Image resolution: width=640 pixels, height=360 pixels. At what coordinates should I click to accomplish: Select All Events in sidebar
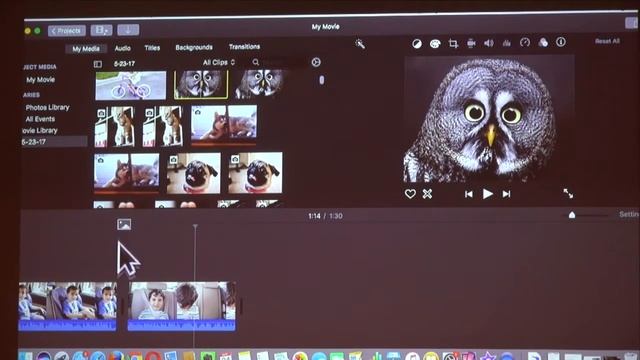pos(40,119)
